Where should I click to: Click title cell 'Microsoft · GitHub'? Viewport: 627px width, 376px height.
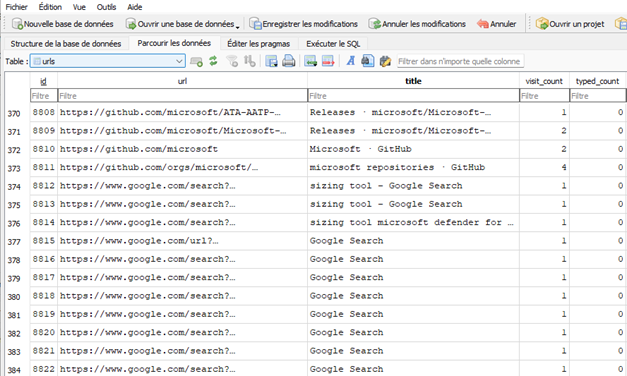[x=413, y=149]
